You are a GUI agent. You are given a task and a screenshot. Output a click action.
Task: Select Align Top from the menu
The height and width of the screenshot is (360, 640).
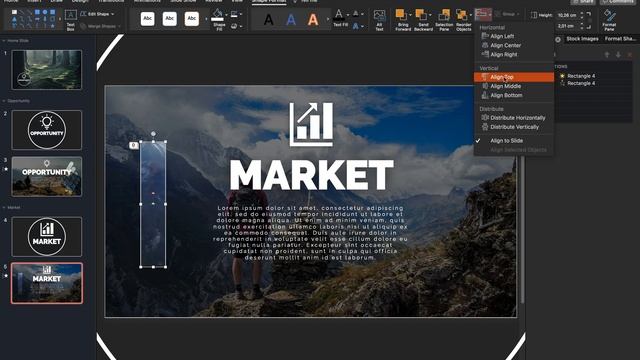(514, 77)
